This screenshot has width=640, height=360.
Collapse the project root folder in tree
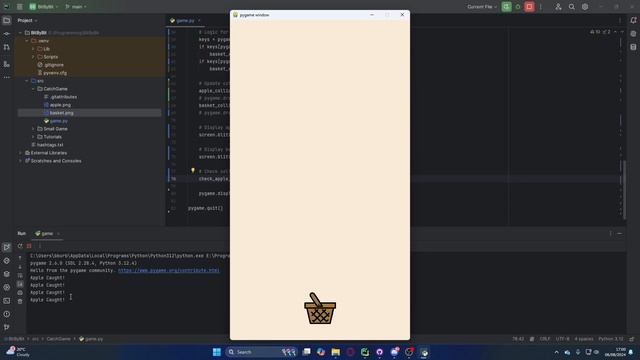(20, 33)
